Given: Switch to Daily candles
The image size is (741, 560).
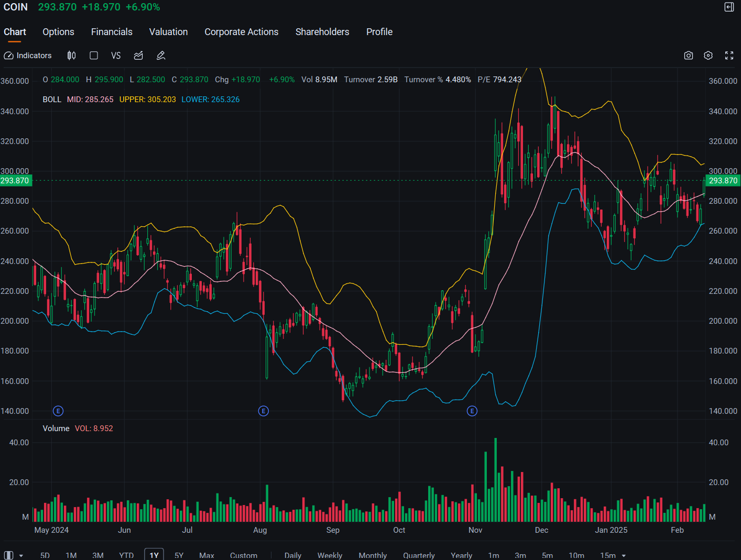Looking at the screenshot, I should 293,555.
